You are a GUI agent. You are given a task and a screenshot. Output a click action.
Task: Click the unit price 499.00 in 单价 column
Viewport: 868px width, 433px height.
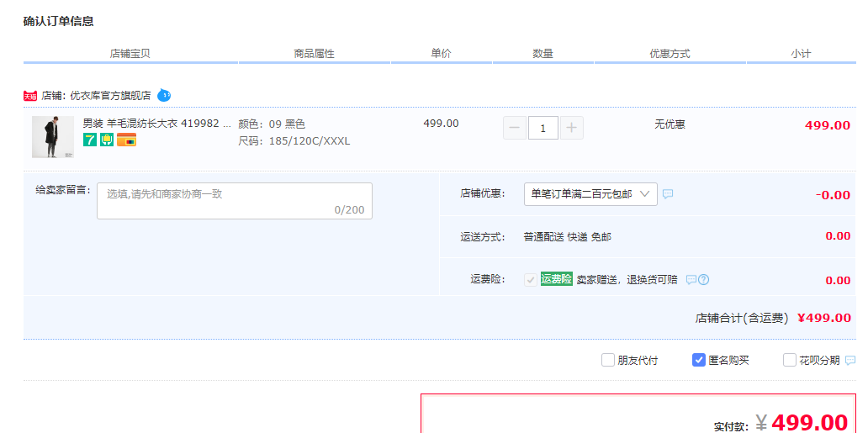[442, 124]
